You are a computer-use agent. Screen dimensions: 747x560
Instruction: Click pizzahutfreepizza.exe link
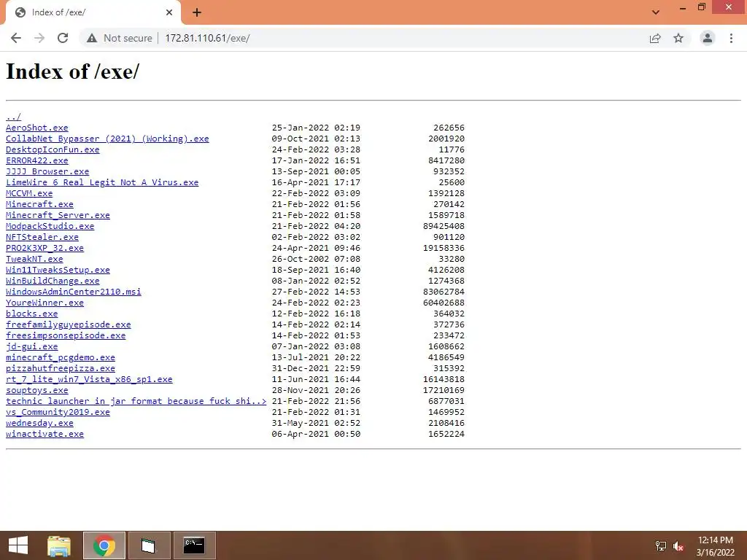(61, 368)
